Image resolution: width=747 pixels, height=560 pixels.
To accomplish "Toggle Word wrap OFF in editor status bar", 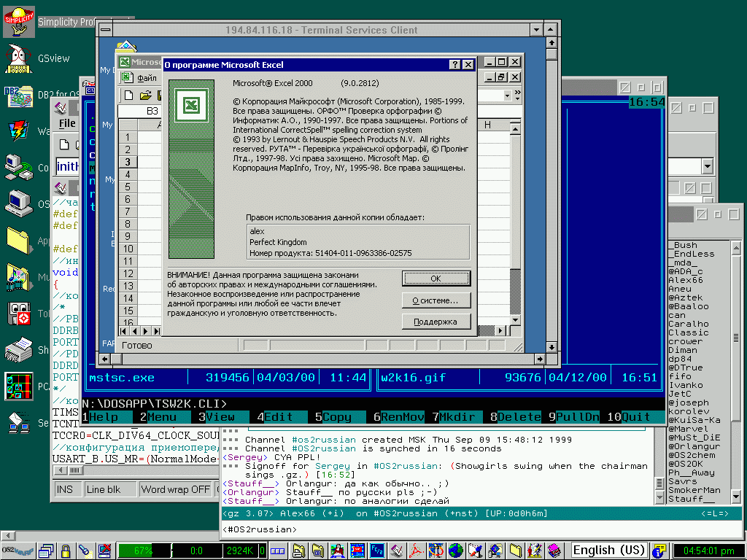I will [175, 489].
